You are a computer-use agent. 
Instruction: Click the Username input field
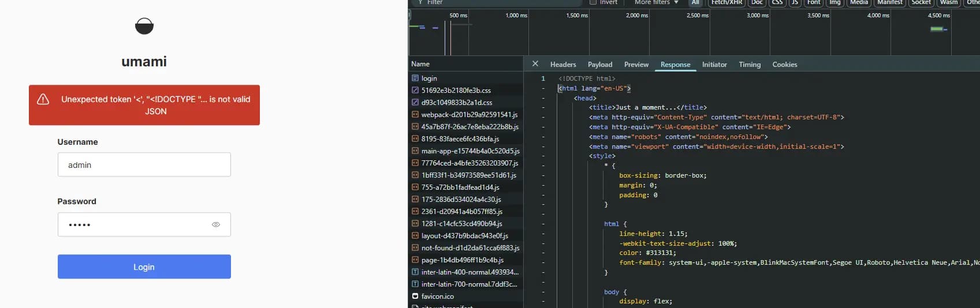[x=144, y=164]
